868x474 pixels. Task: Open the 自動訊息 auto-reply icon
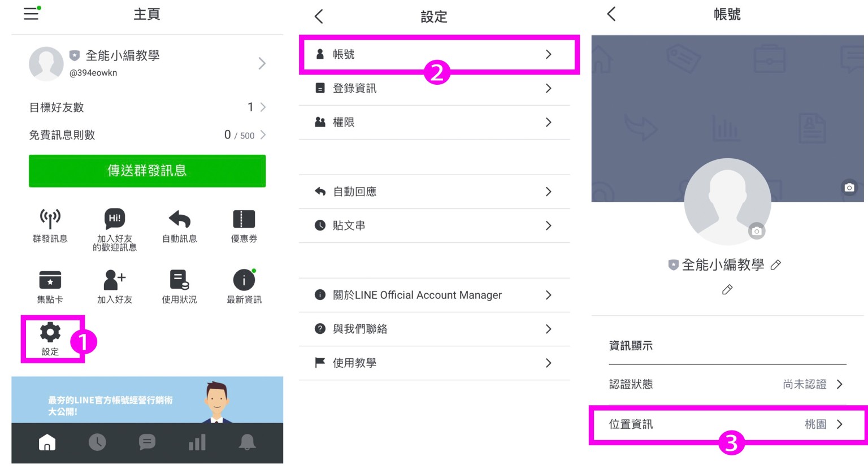pos(179,219)
